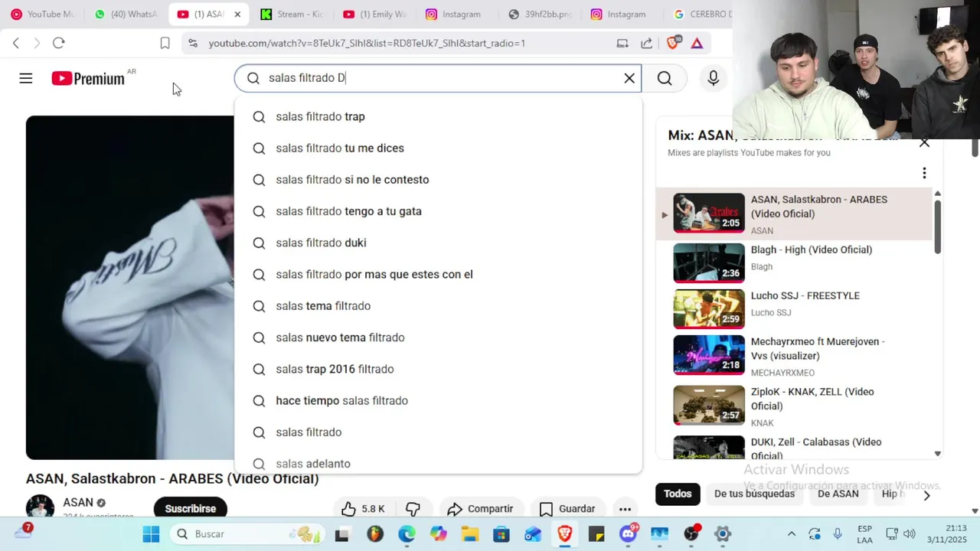This screenshot has width=980, height=551.
Task: Play Mechayrxmeo Vvs visualizer thumbnail
Action: [709, 354]
